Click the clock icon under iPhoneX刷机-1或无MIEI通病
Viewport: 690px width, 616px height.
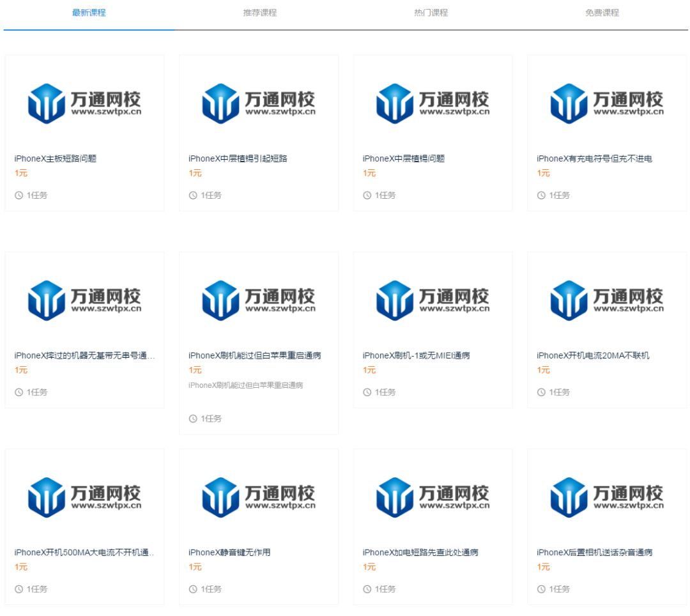point(367,392)
